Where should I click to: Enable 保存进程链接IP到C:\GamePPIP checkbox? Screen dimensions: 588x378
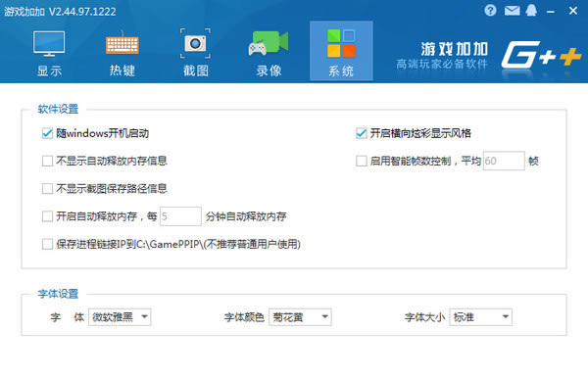47,244
